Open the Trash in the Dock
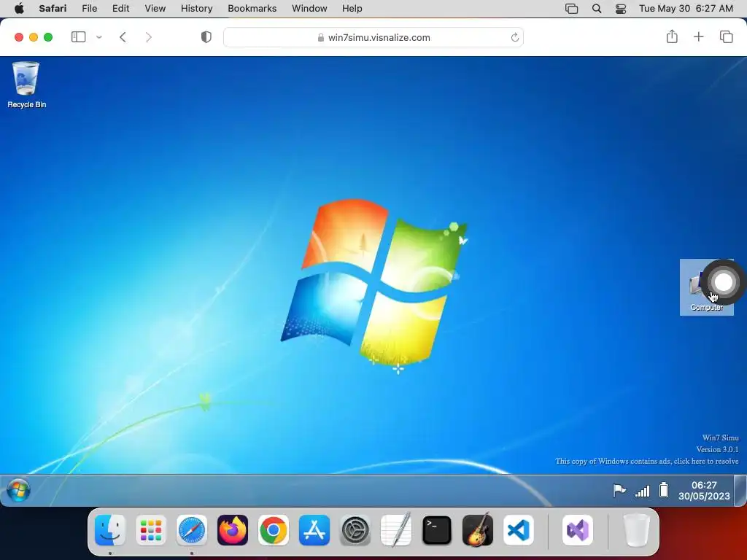This screenshot has width=747, height=560. [x=636, y=530]
